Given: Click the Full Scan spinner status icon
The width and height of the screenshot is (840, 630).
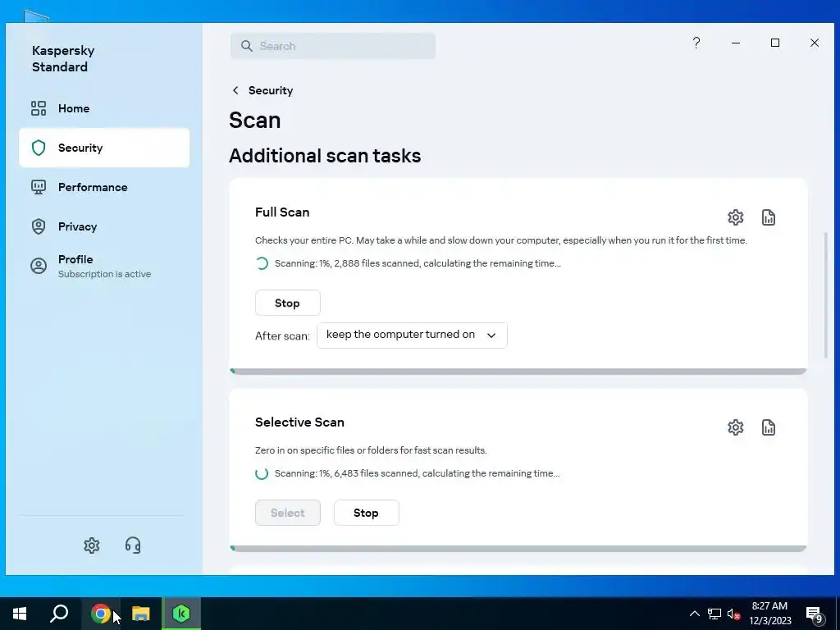Looking at the screenshot, I should tap(262, 263).
